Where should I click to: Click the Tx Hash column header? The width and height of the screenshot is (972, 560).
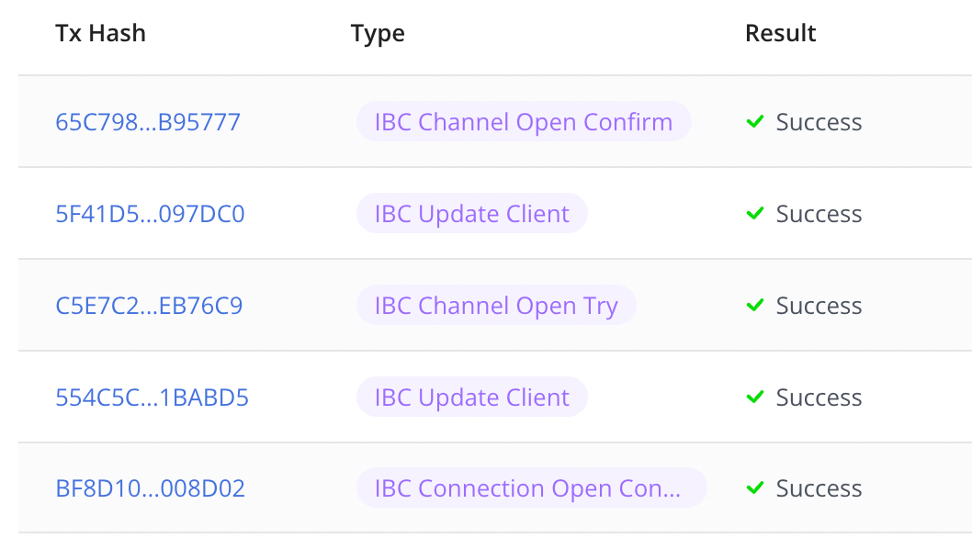tap(100, 34)
